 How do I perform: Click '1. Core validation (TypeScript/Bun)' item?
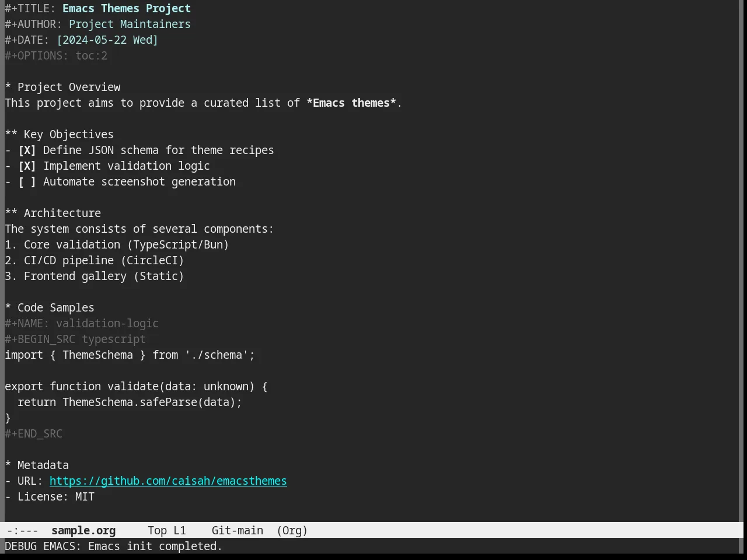pyautogui.click(x=117, y=245)
